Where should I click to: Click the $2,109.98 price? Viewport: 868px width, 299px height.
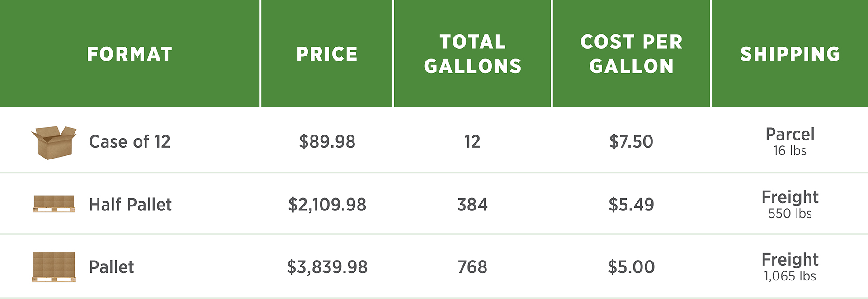click(327, 205)
